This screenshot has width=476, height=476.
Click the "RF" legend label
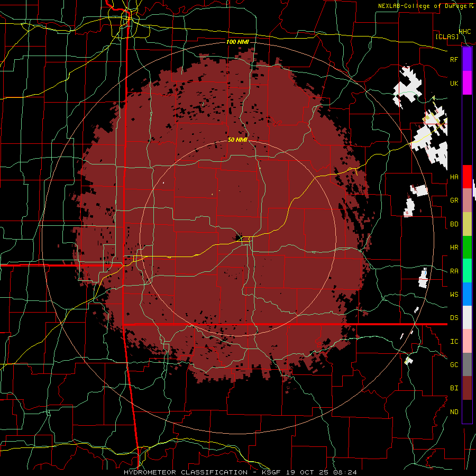tap(454, 59)
